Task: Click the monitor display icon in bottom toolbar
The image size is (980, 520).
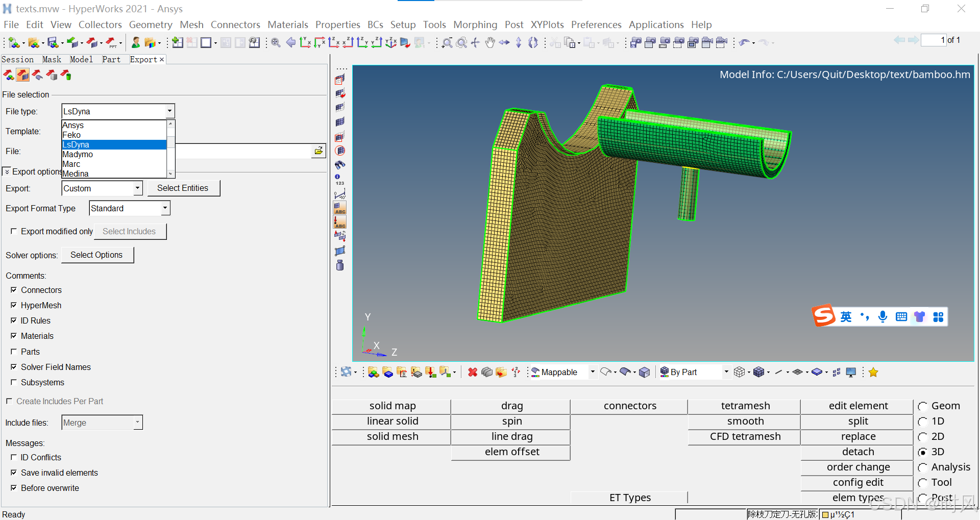Action: 851,373
